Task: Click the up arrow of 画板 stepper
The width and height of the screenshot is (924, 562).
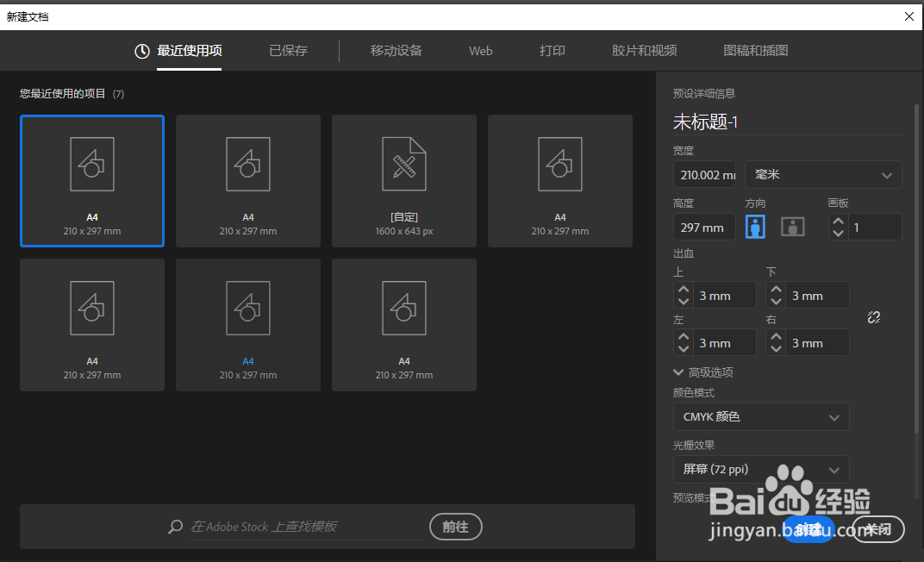Action: [x=838, y=222]
